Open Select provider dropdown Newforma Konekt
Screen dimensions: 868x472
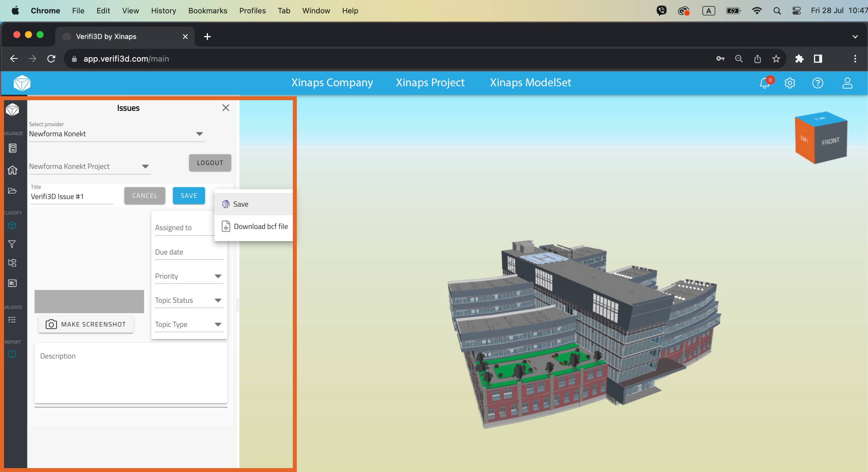coord(117,134)
